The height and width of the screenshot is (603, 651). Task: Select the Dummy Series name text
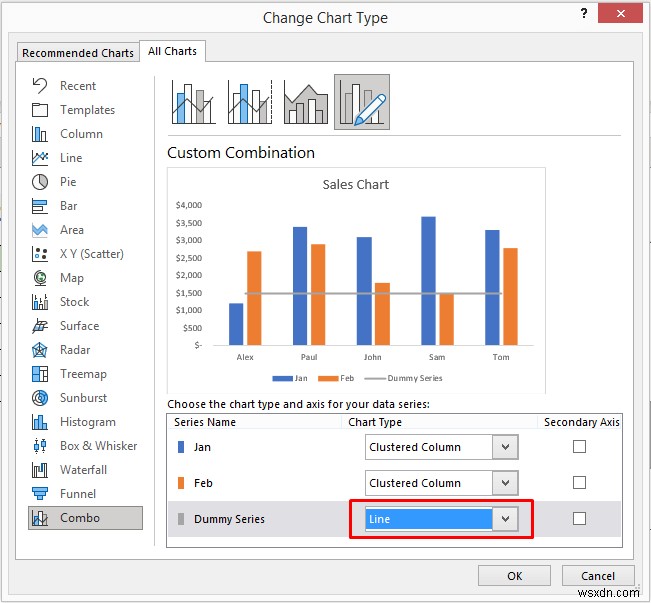[229, 519]
